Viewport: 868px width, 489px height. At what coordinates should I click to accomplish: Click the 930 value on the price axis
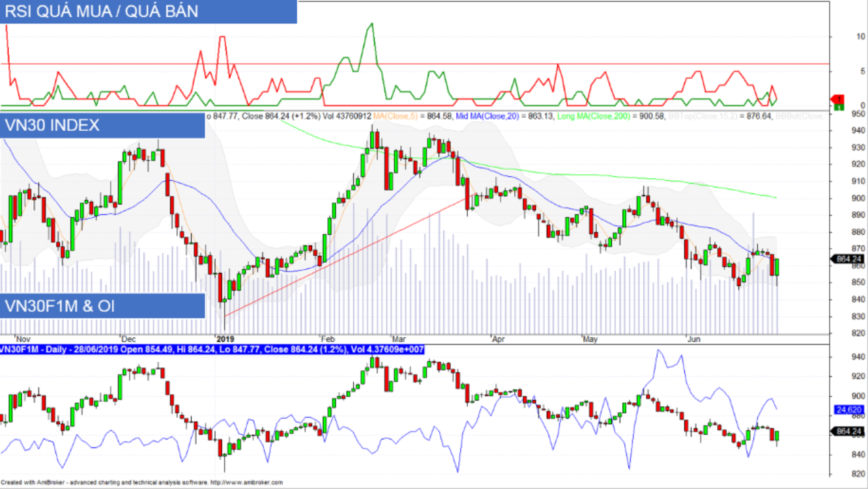tap(858, 148)
